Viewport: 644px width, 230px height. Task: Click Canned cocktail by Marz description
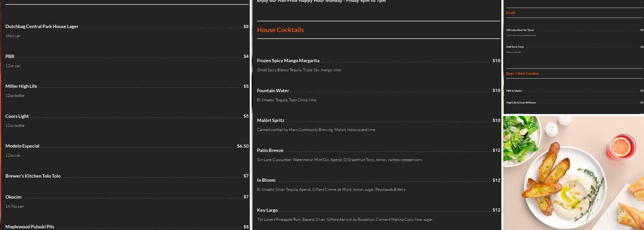click(x=316, y=130)
